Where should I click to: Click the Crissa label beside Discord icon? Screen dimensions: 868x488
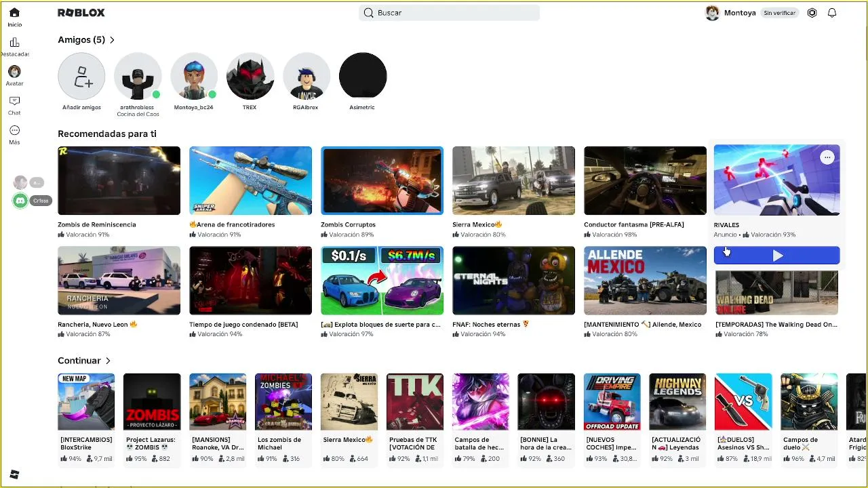(41, 201)
